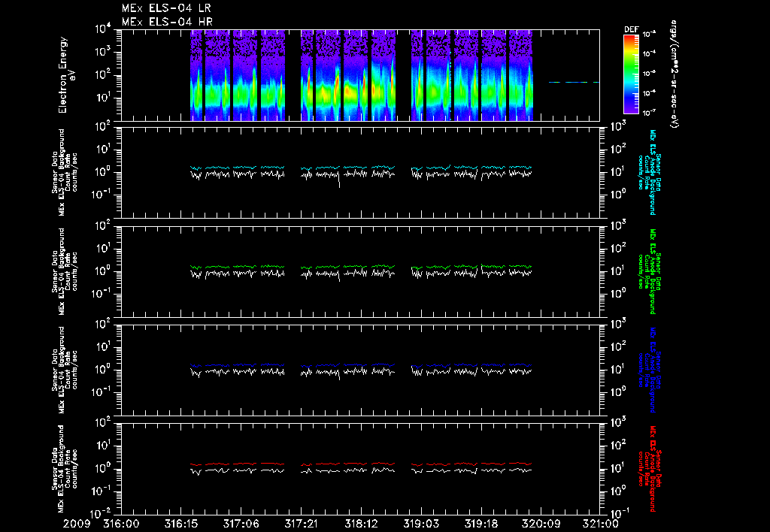The height and width of the screenshot is (532, 770).
Task: Click the 321:00 time axis label
Action: pyautogui.click(x=601, y=524)
